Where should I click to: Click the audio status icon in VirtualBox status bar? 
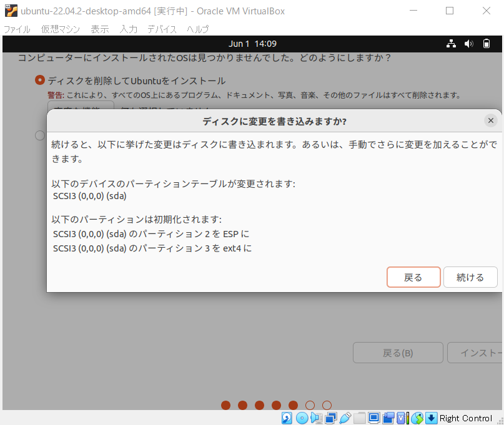315,418
